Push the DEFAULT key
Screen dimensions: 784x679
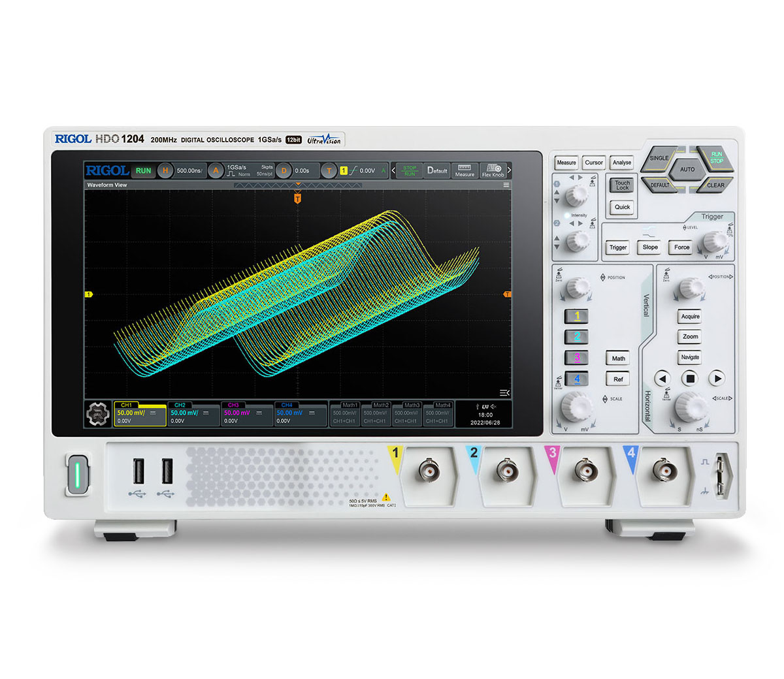click(659, 185)
